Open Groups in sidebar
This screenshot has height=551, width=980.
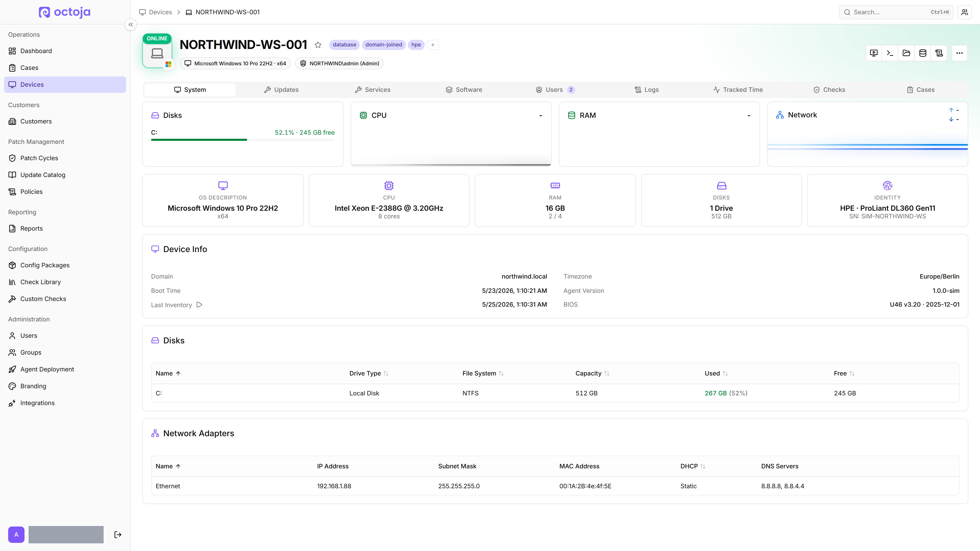tap(65, 353)
